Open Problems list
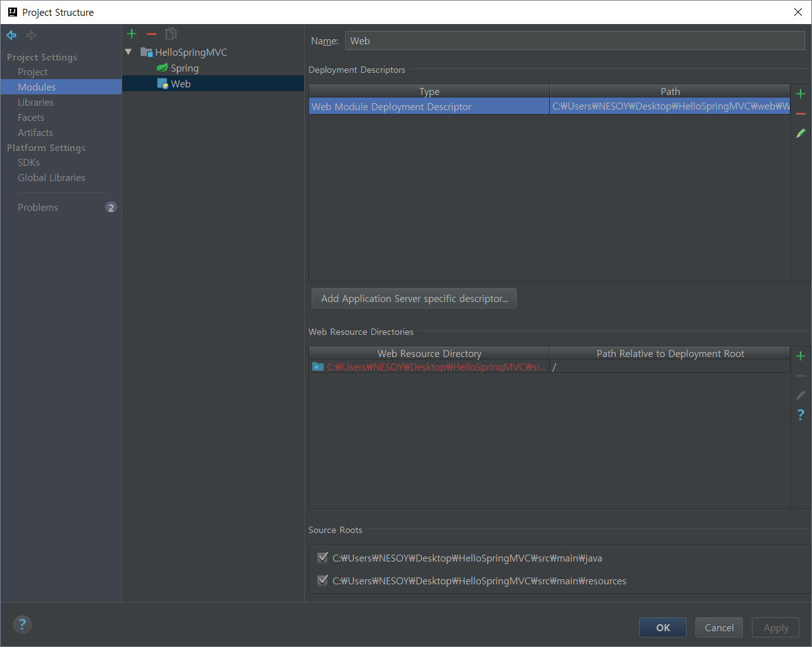Screen dimensions: 812x647 38,208
